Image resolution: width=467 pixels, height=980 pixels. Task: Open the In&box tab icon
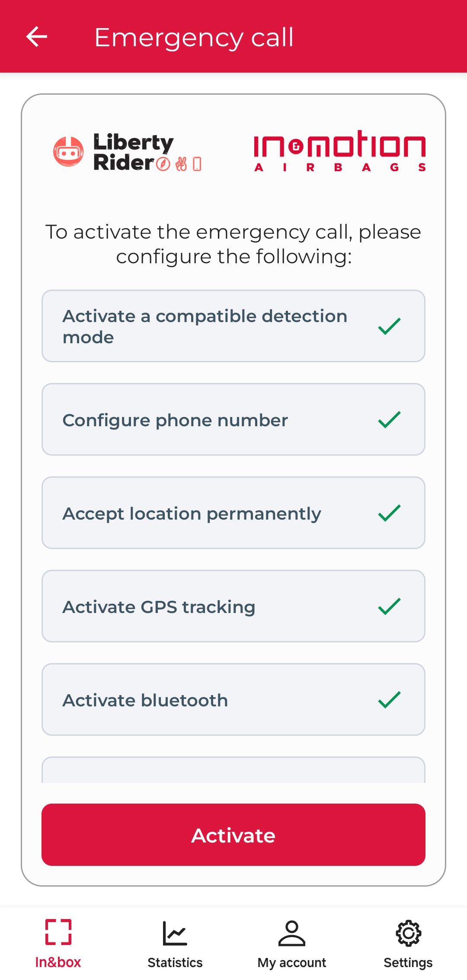click(x=58, y=932)
